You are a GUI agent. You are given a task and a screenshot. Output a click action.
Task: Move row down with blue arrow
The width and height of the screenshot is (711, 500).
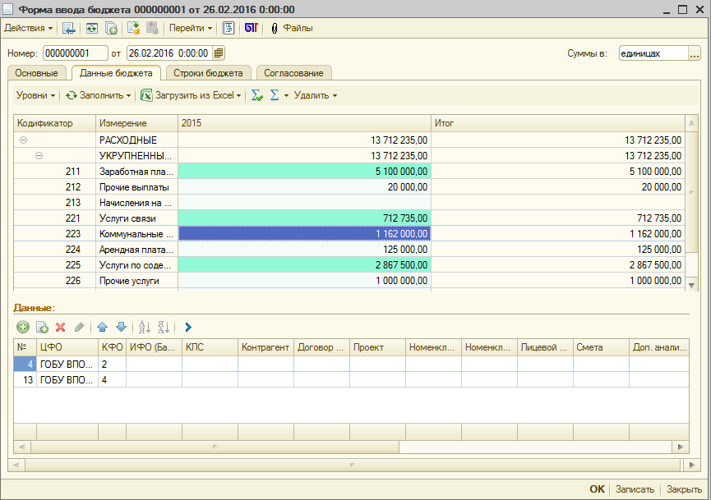(121, 327)
